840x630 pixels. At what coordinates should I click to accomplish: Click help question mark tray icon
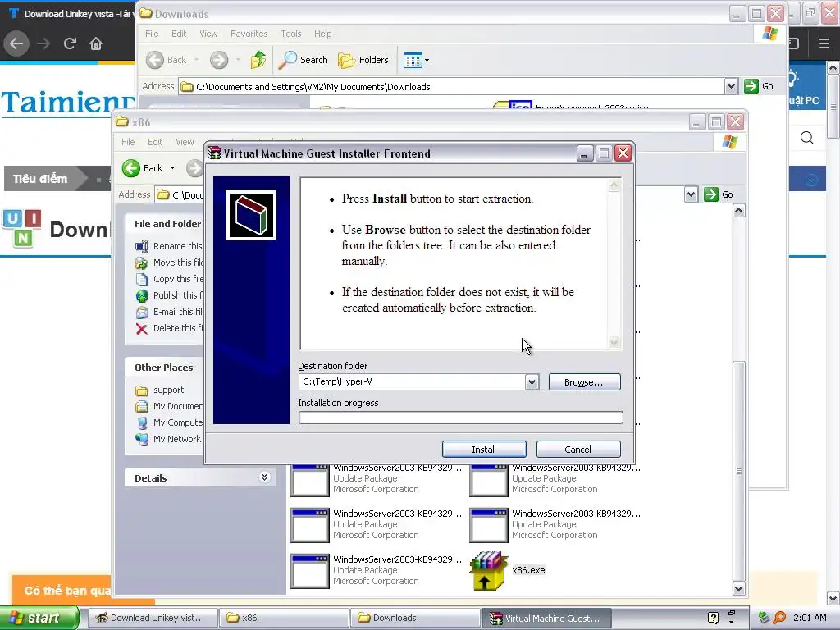[x=713, y=618]
